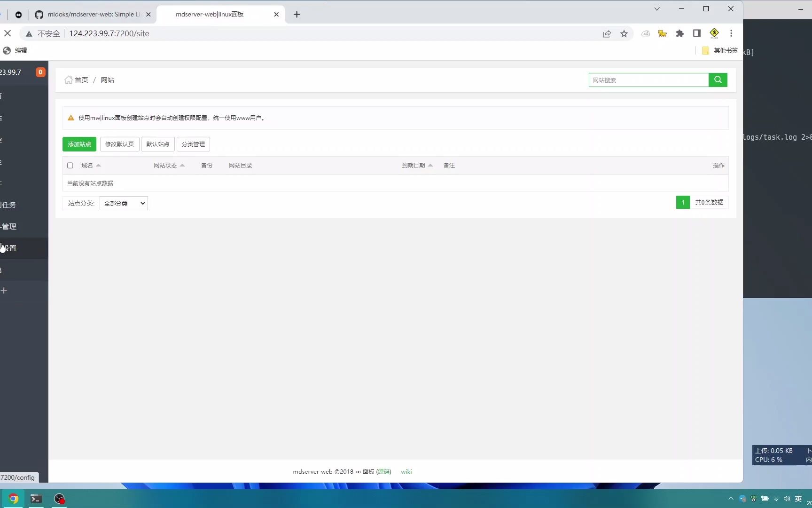
Task: Sort by 到期日期 column header
Action: [417, 166]
